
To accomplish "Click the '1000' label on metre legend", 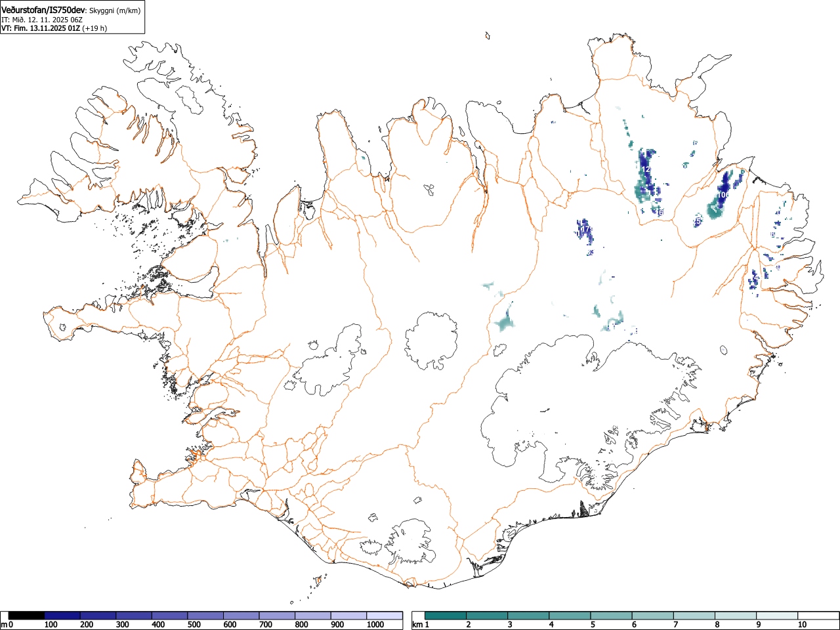I will point(375,625).
